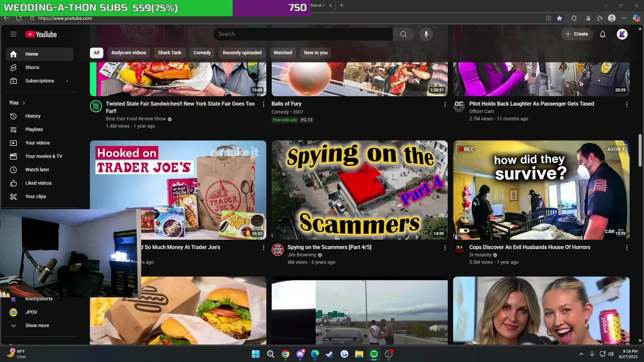Click in the YouTube search field
Screen dimensions: 644x362
pyautogui.click(x=303, y=34)
